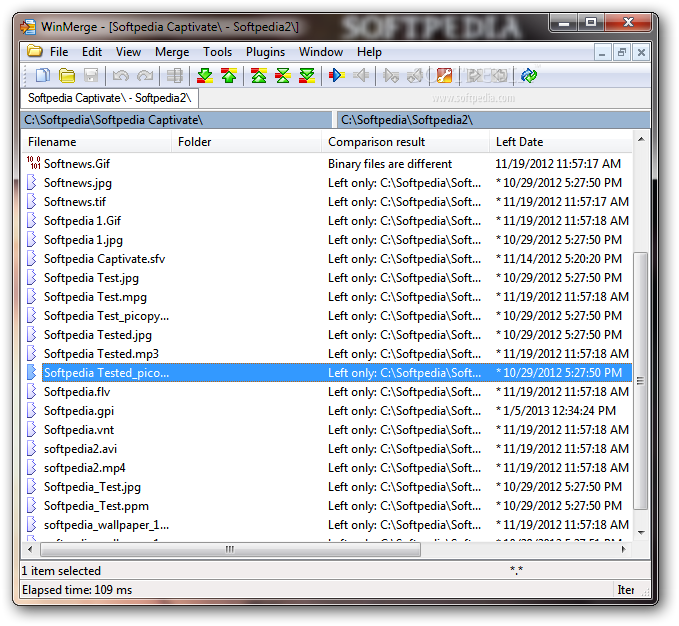Restore the inner document window

click(x=621, y=52)
